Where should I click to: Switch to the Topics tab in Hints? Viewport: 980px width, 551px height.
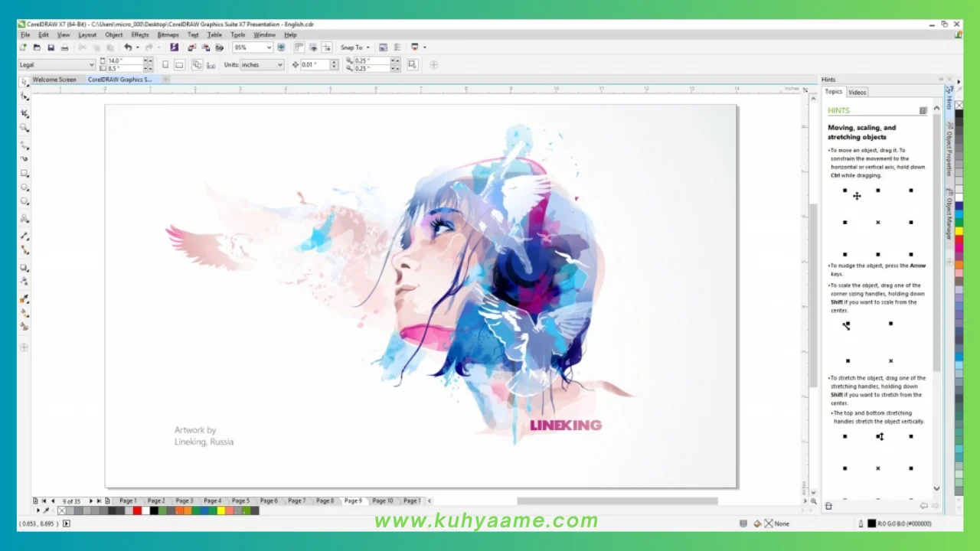click(x=833, y=92)
